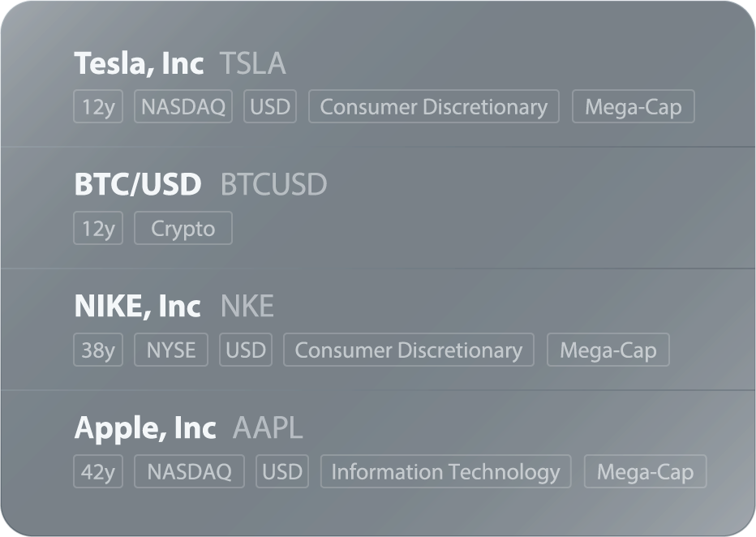Click Tesla's 12y history tag
The width and height of the screenshot is (756, 537).
tap(98, 106)
